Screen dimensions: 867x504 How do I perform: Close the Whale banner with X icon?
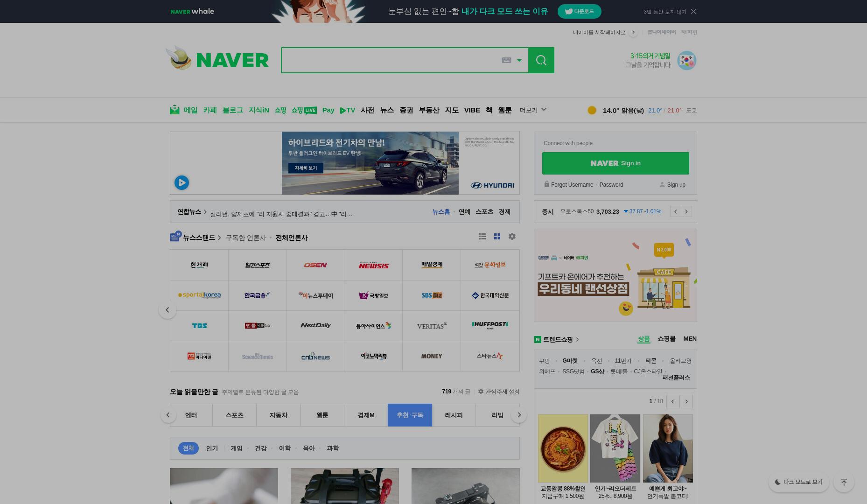click(x=693, y=12)
